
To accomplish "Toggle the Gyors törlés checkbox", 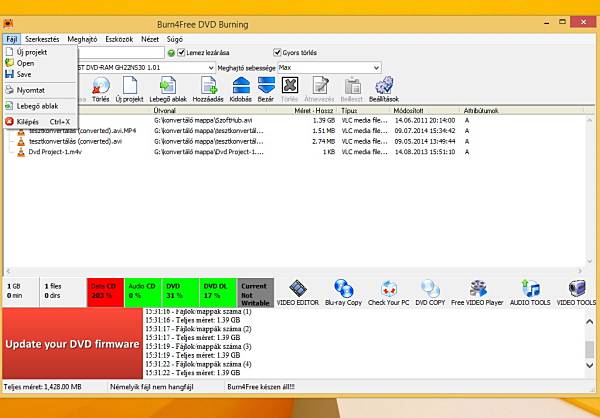I will click(277, 52).
